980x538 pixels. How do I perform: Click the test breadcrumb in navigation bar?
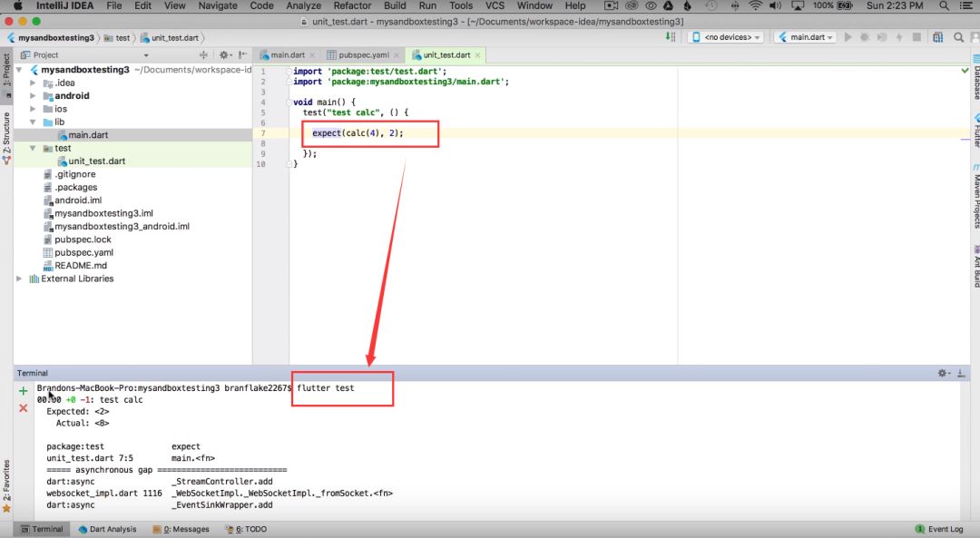117,38
